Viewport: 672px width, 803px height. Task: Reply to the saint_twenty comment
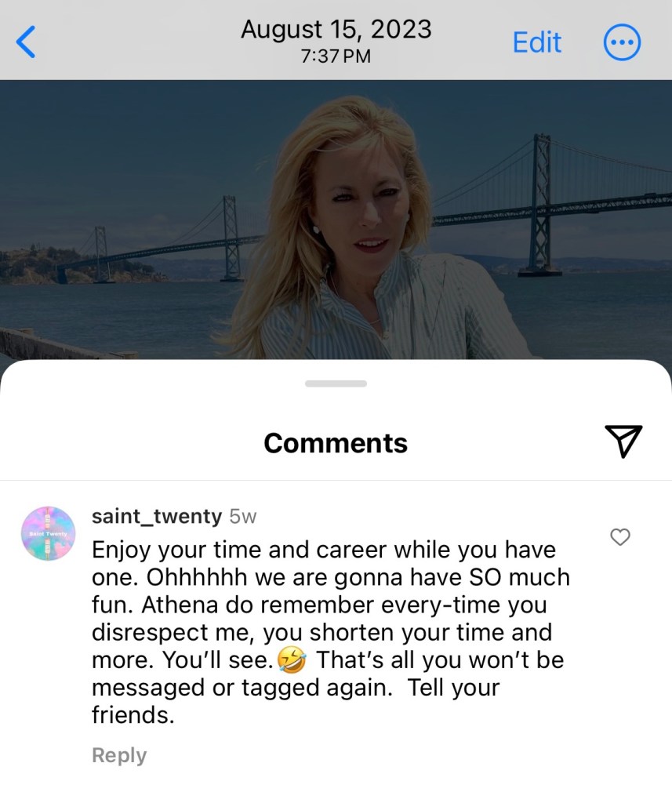click(119, 755)
